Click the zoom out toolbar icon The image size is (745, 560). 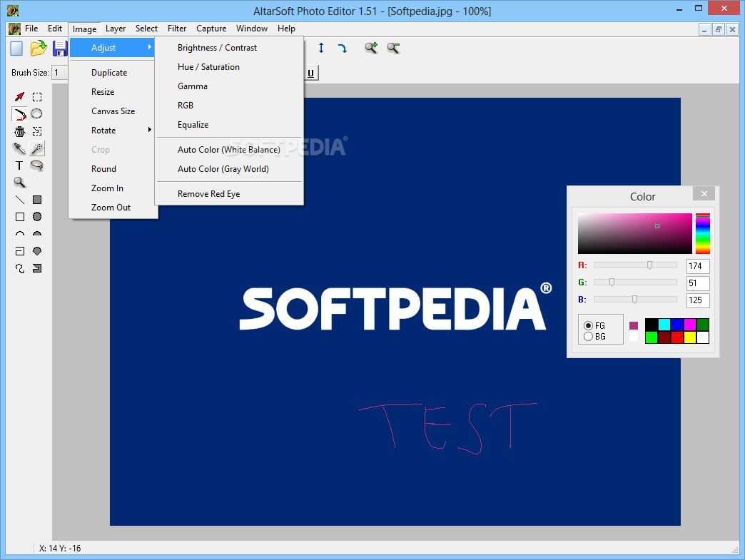pos(393,48)
